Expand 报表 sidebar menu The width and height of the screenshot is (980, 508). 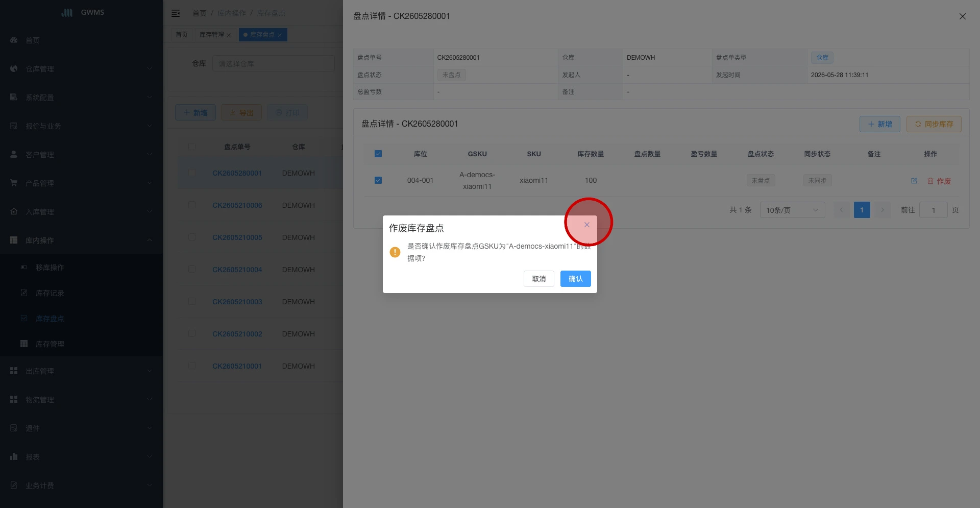coord(82,457)
